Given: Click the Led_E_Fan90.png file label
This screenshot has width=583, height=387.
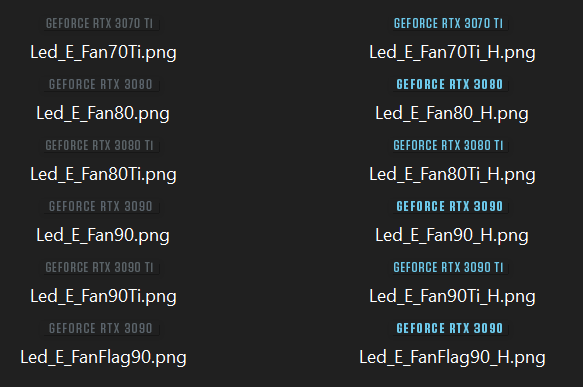Looking at the screenshot, I should point(103,235).
